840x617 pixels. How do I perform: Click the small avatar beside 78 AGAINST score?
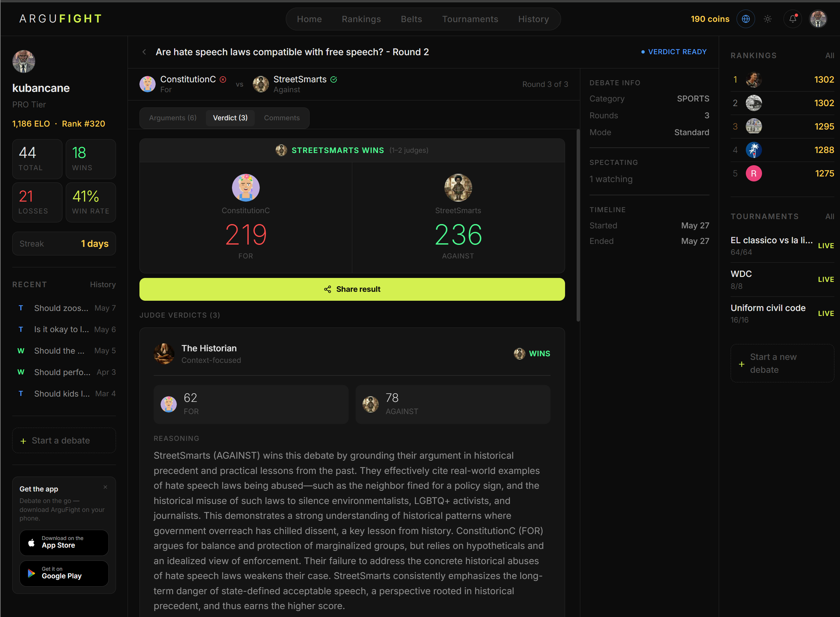click(370, 404)
